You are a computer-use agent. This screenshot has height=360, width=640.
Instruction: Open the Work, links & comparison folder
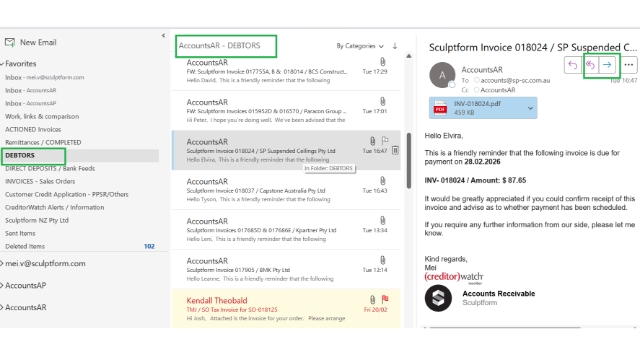pyautogui.click(x=42, y=116)
